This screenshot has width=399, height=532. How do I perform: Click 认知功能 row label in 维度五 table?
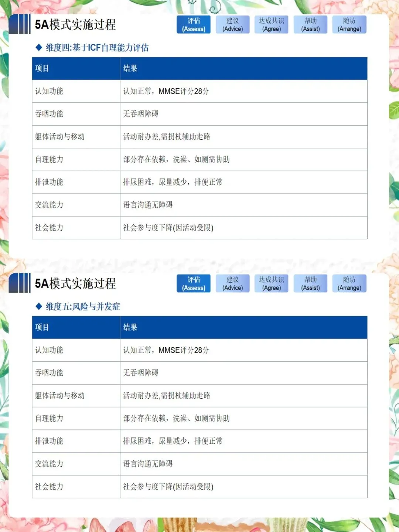[49, 350]
